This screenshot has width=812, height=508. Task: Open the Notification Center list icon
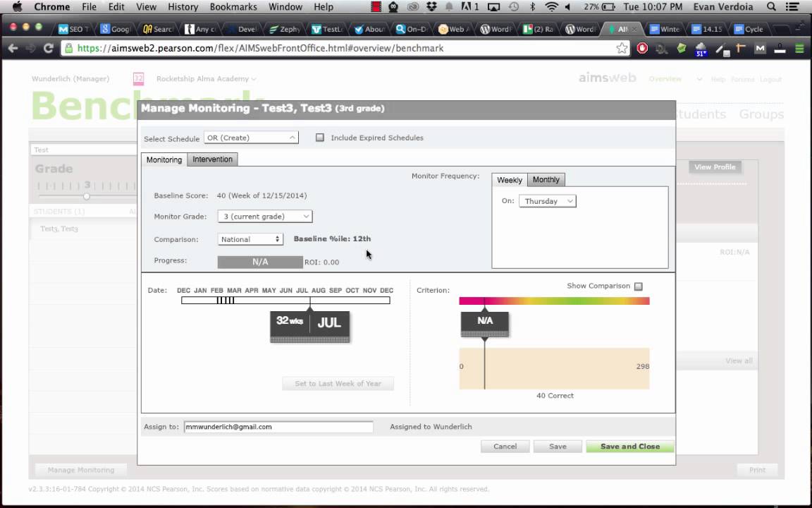pos(792,7)
